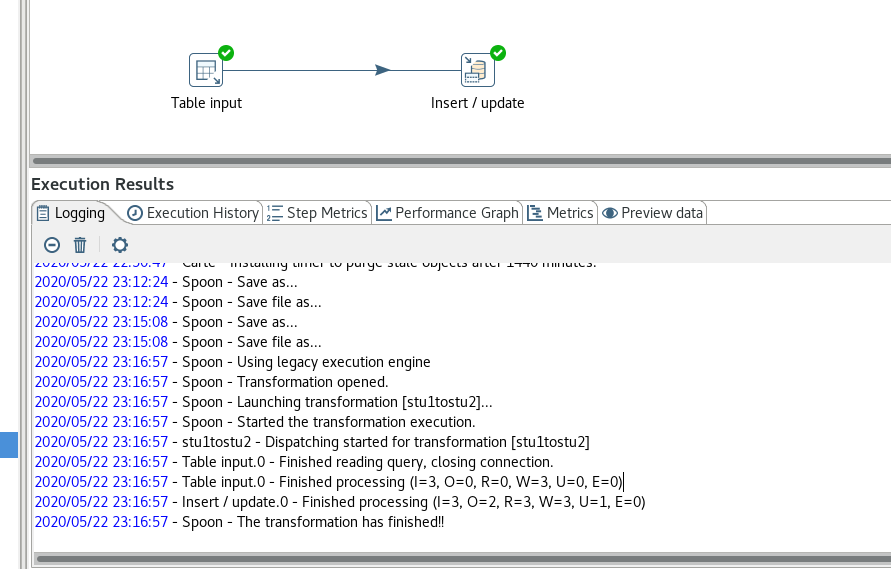891x569 pixels.
Task: Open log settings gear icon
Action: [x=119, y=245]
